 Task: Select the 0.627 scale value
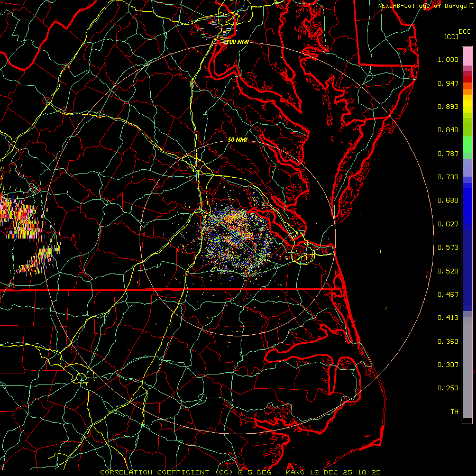(x=448, y=224)
